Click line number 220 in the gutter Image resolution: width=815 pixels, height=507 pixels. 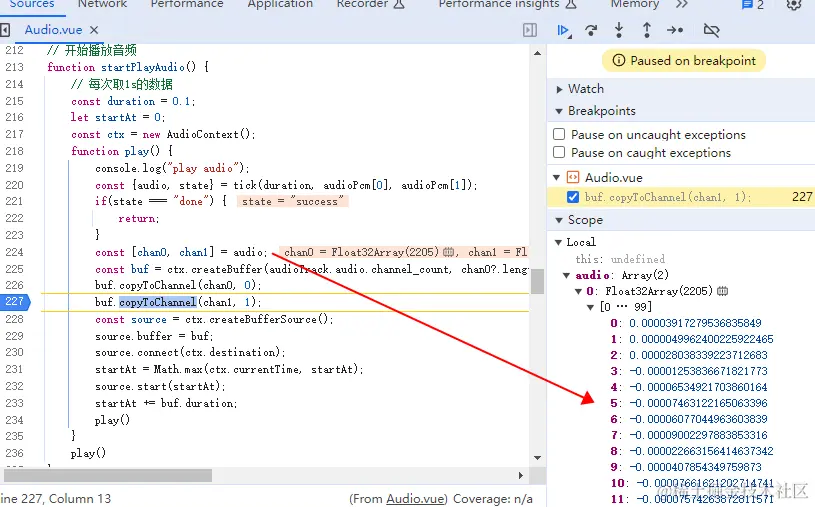(x=15, y=185)
